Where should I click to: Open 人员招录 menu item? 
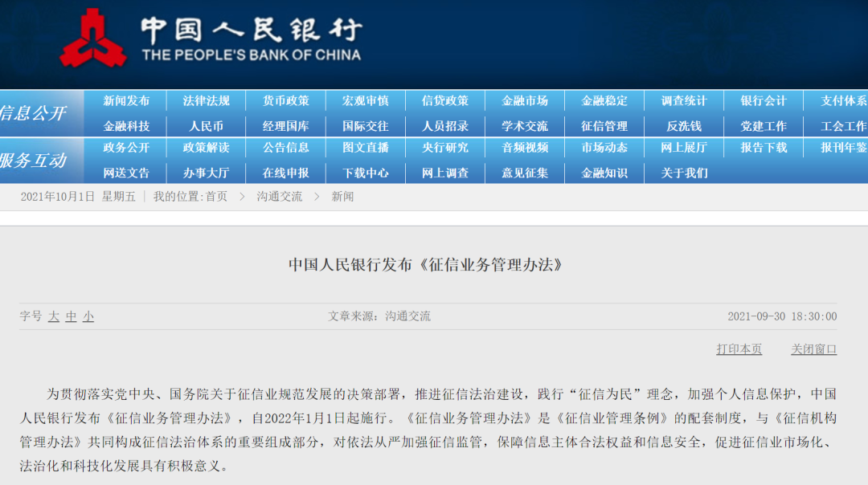point(445,126)
